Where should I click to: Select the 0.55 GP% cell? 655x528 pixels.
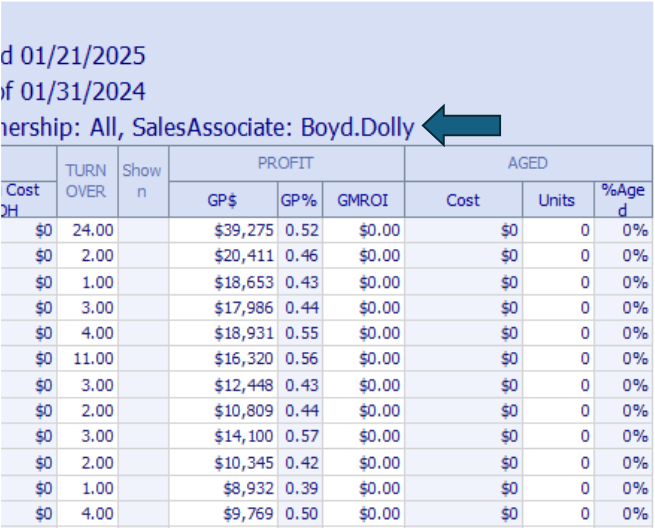click(300, 333)
